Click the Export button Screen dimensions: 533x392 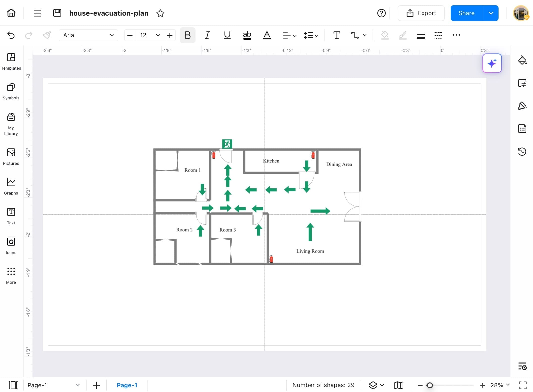pos(421,13)
